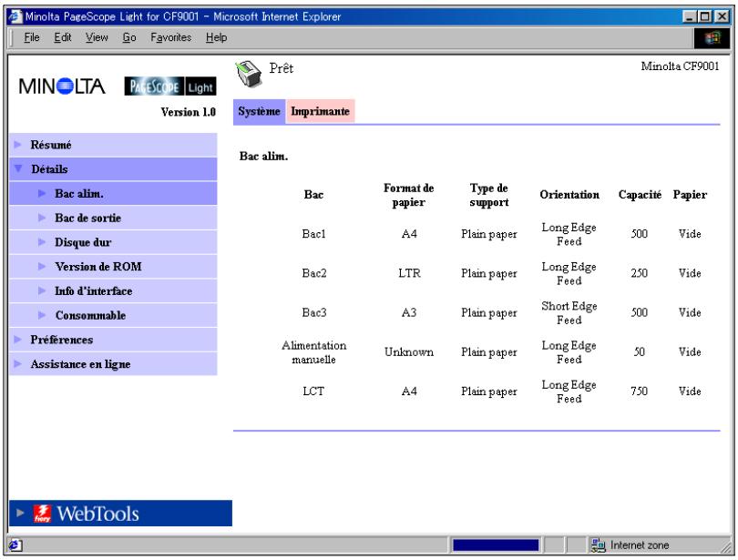
Task: Select the Système tab
Action: 259,111
